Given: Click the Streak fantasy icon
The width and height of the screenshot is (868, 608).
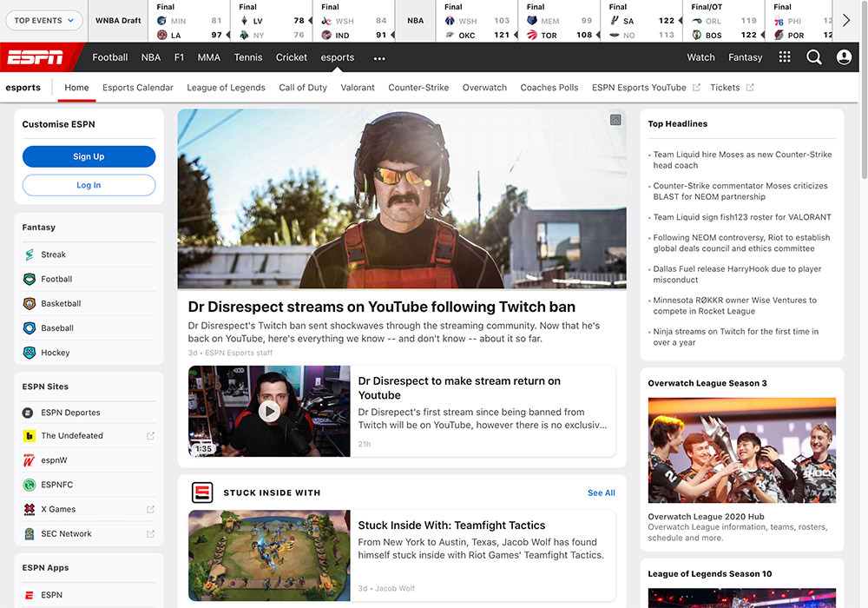Looking at the screenshot, I should [x=30, y=254].
